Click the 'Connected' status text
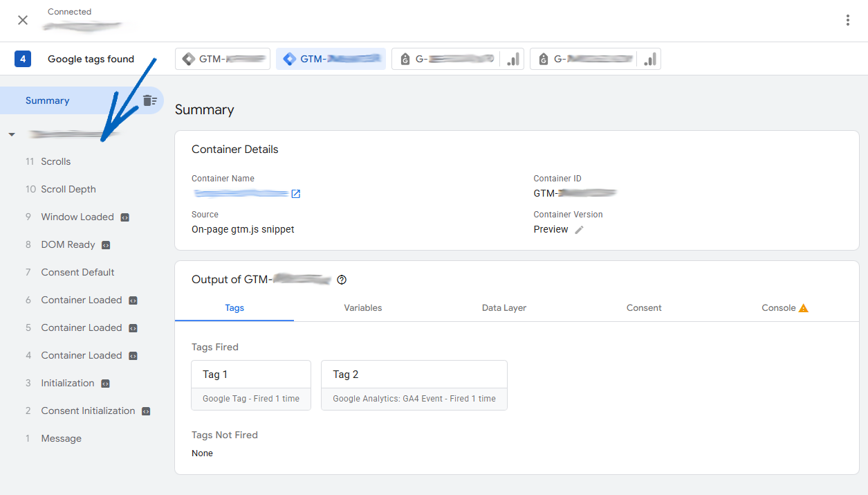The width and height of the screenshot is (868, 495). 70,12
